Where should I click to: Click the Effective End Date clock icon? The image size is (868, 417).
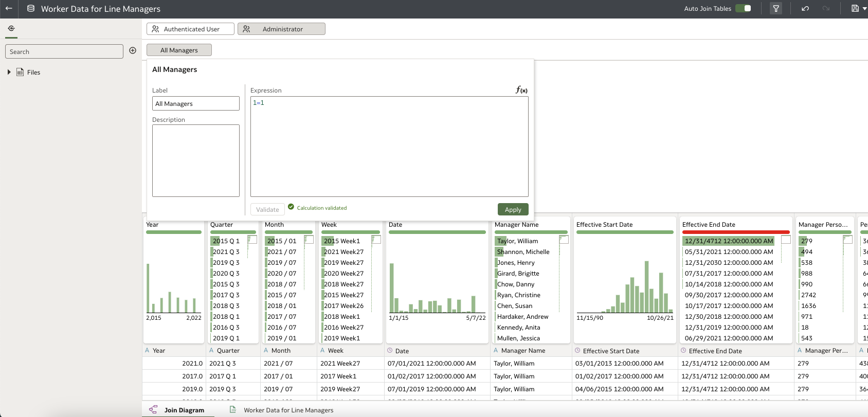(683, 350)
